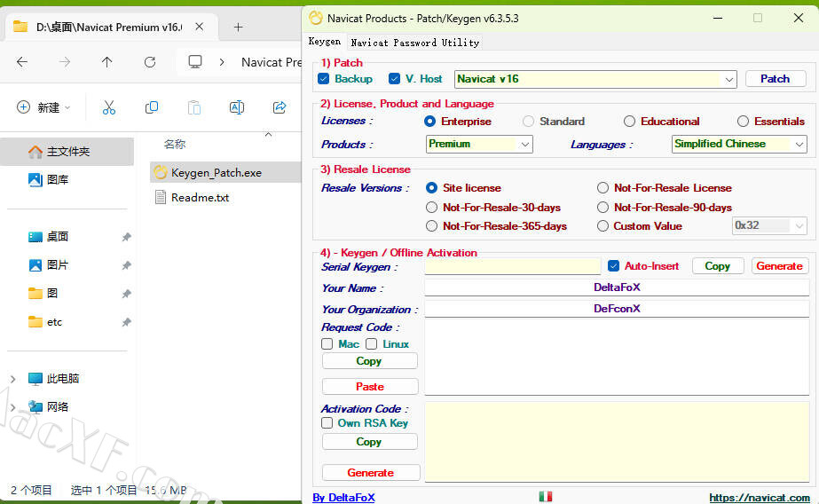Image resolution: width=819 pixels, height=504 pixels.
Task: Click the Rename icon in Explorer toolbar
Action: coord(237,107)
